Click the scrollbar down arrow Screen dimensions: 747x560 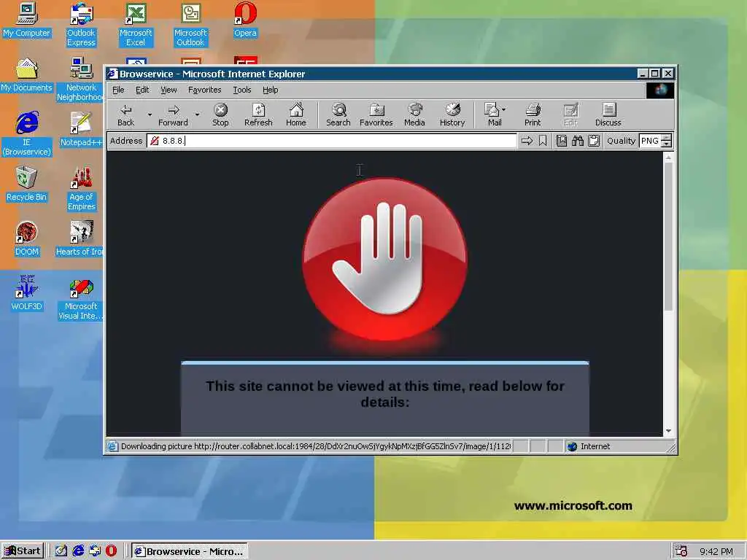point(668,431)
